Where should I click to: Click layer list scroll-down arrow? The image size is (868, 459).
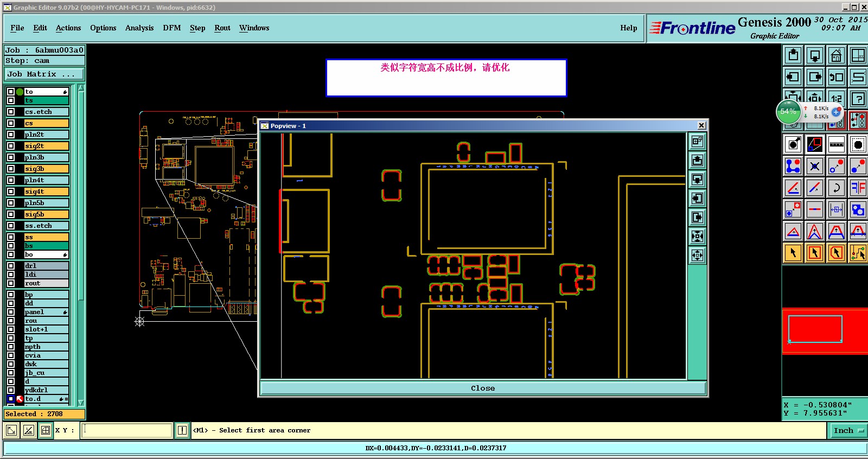(81, 403)
